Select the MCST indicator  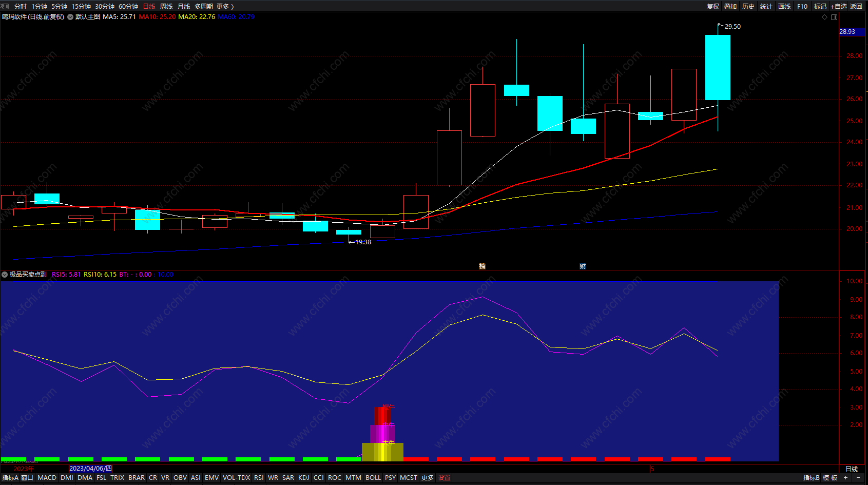pos(409,478)
